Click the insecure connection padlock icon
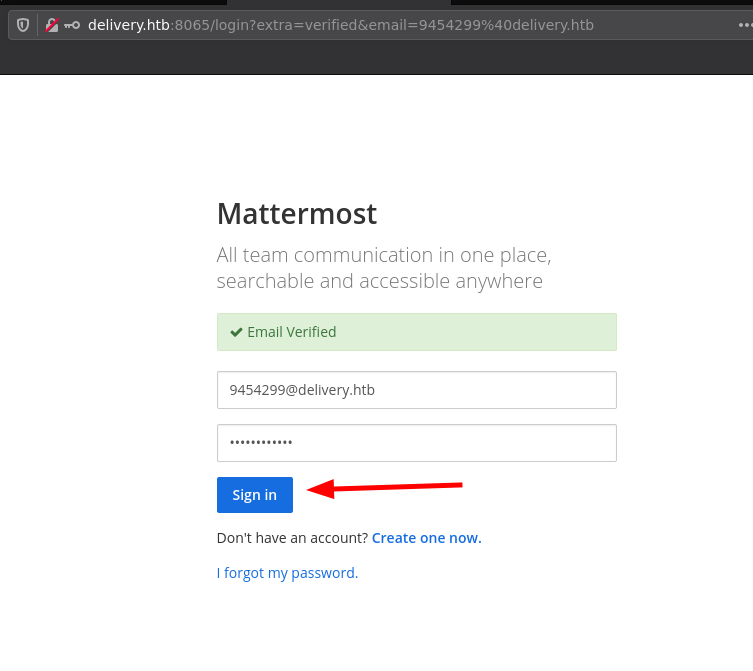The height and width of the screenshot is (671, 753). pyautogui.click(x=52, y=25)
